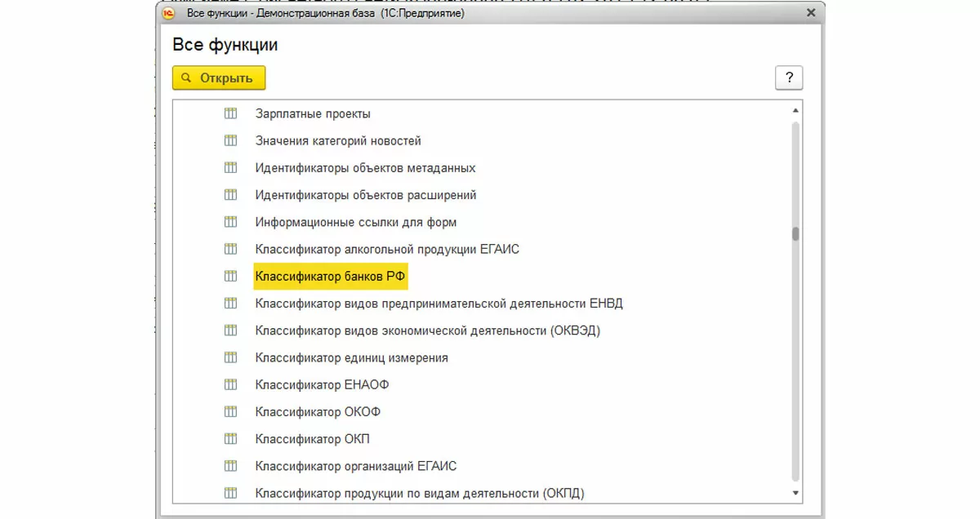Select Классификатор видов экономической деятельности (ОКВЭД)
This screenshot has height=519, width=980.
[427, 330]
